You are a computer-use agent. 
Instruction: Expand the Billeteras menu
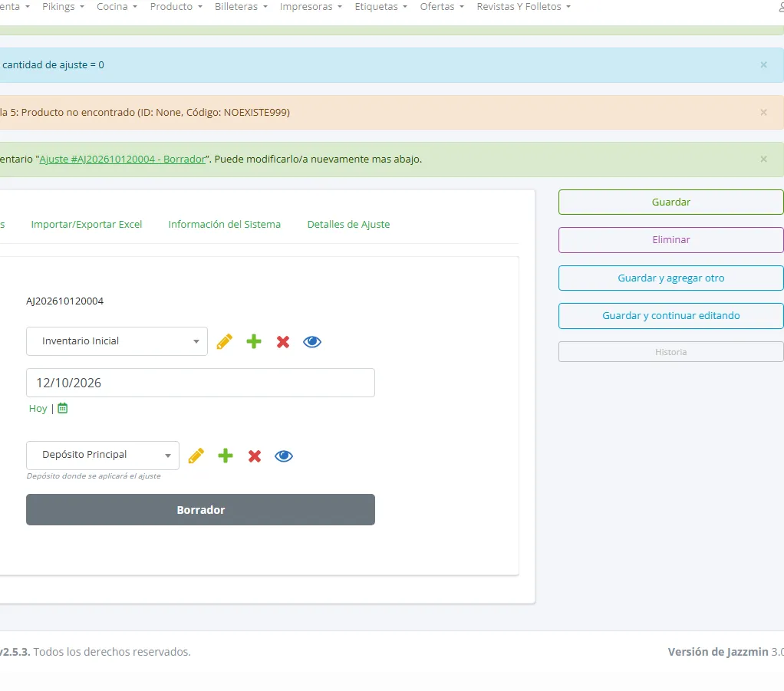(241, 6)
